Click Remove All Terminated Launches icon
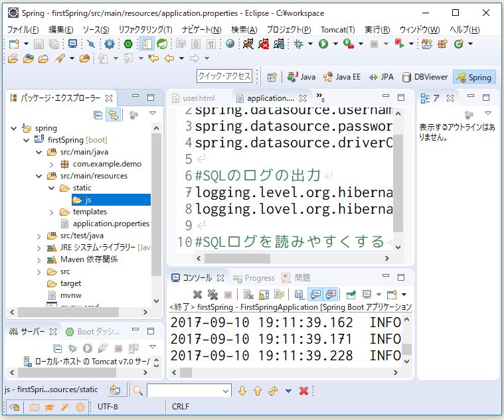The image size is (504, 420). pyautogui.click(x=212, y=295)
